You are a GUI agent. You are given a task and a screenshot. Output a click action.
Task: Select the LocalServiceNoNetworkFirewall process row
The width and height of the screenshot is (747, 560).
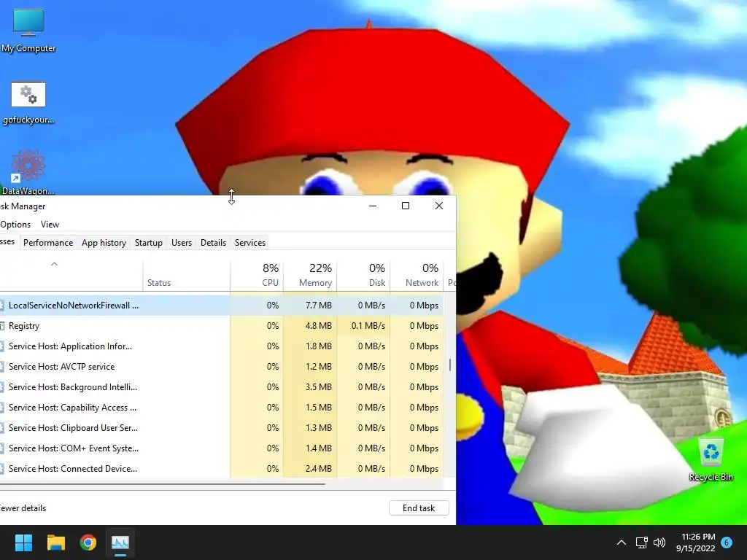pos(222,306)
